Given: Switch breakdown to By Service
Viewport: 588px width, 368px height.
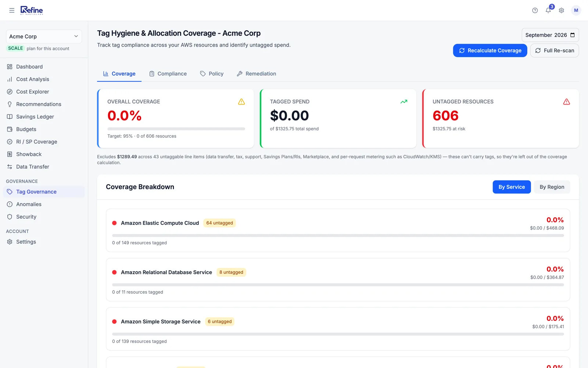Looking at the screenshot, I should (x=512, y=187).
